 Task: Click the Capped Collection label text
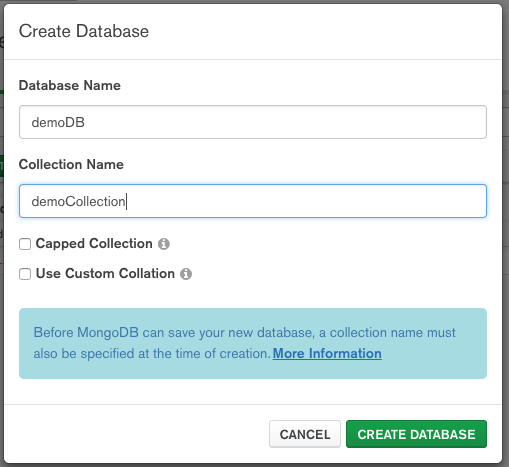coord(94,244)
